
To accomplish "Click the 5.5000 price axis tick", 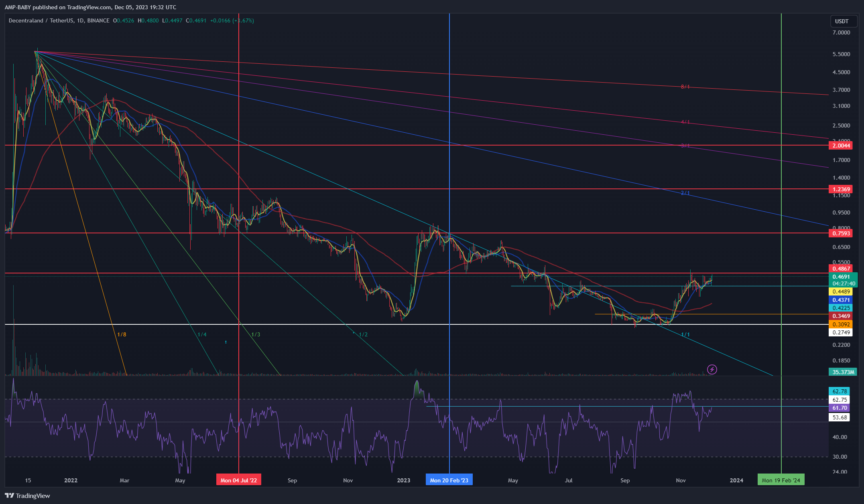I will click(x=841, y=54).
